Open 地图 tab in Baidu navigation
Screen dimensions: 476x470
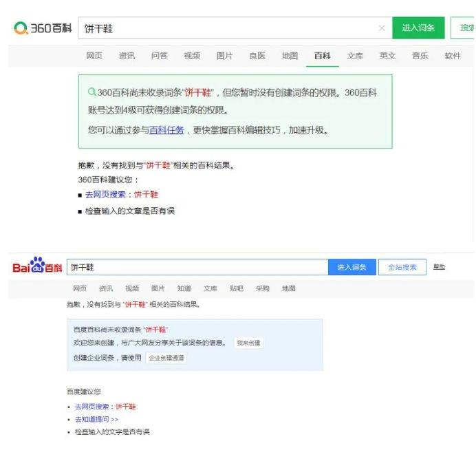pos(289,288)
